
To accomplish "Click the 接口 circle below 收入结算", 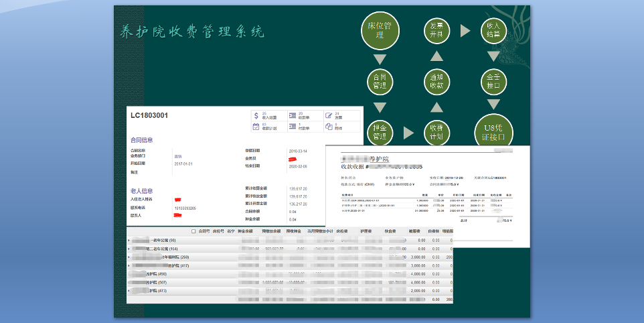I will pyautogui.click(x=493, y=81).
